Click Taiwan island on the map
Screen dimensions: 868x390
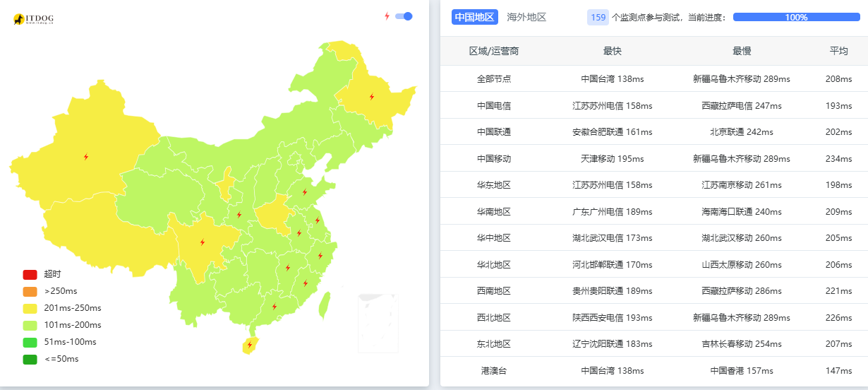point(325,305)
